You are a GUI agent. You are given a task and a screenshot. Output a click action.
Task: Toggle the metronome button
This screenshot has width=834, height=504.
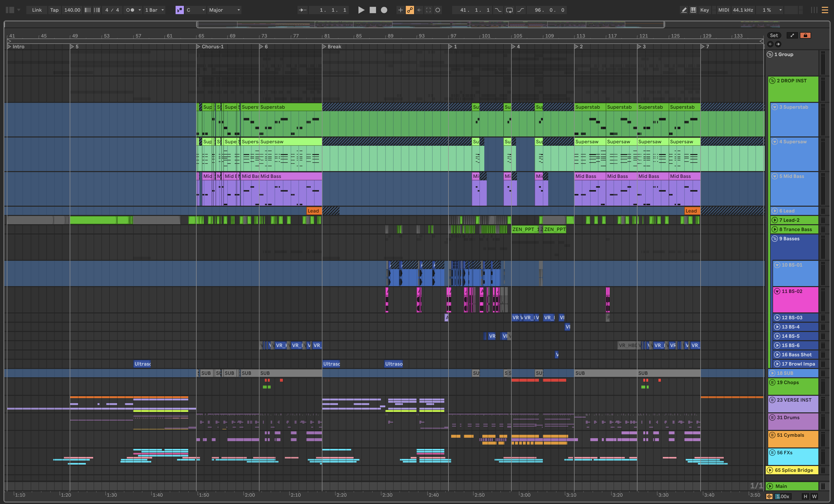(x=130, y=10)
